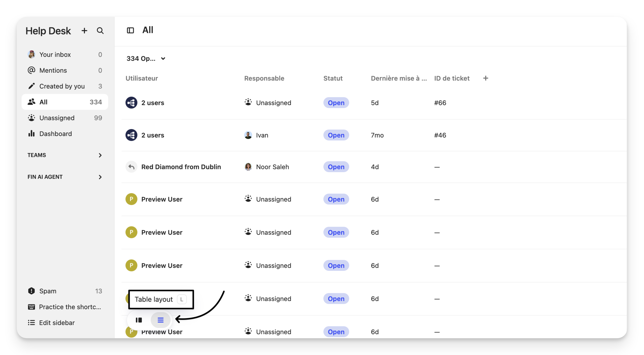The width and height of the screenshot is (644, 355).
Task: Select the table layout toggle
Action: 161,320
